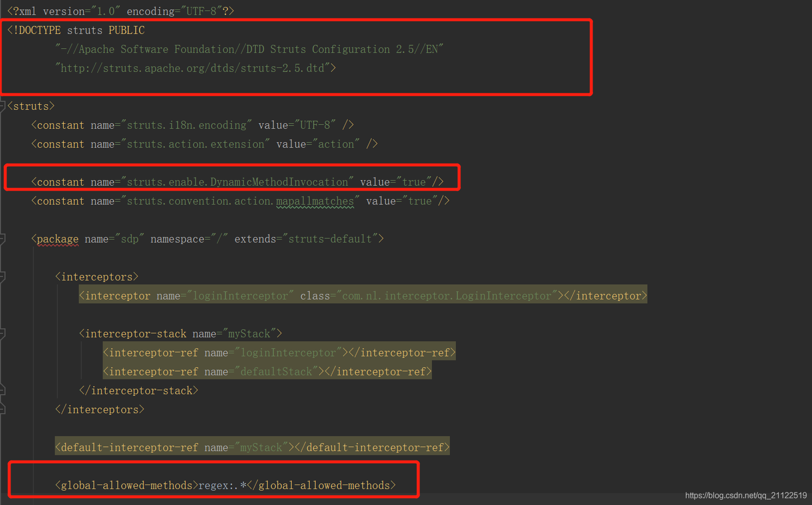
Task: Select the Apache Software Foundation DTD identifier string
Action: coord(249,49)
